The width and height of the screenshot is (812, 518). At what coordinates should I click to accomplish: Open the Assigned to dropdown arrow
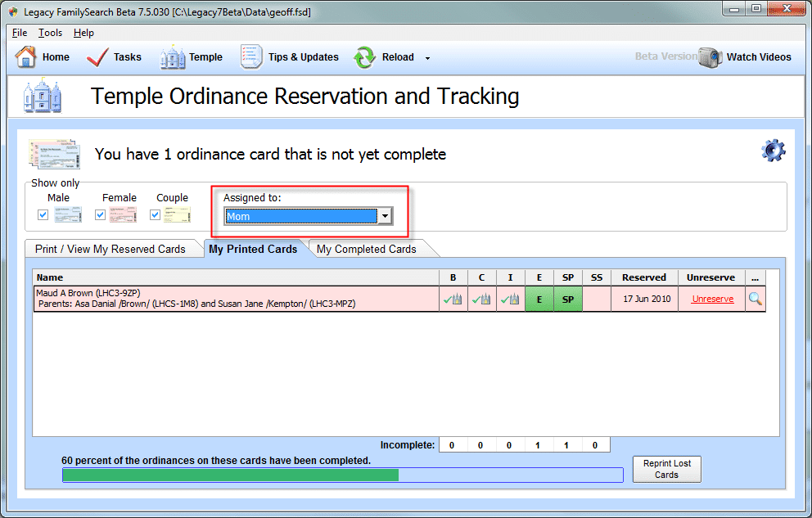385,216
